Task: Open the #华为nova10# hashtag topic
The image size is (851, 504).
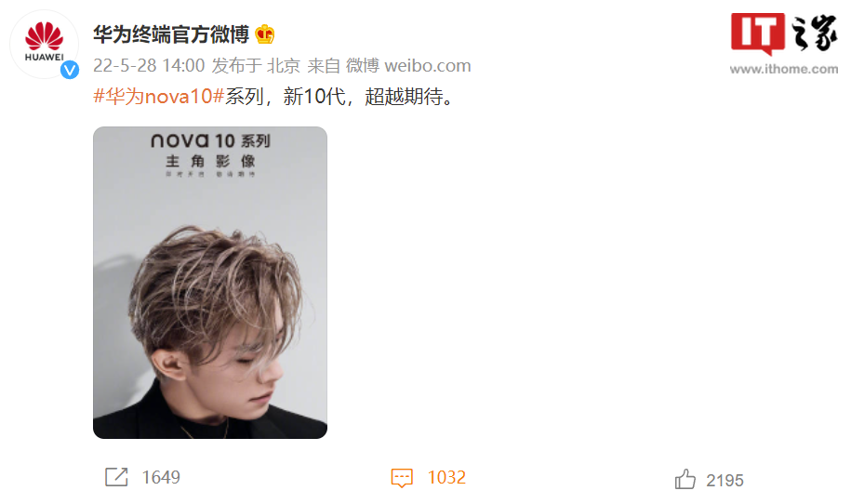Action: (x=159, y=97)
